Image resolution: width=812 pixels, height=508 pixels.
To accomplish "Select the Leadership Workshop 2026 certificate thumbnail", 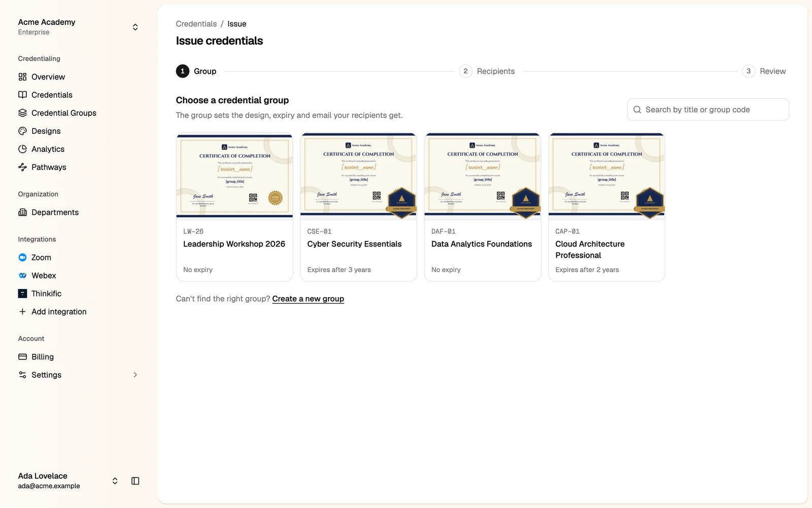I will (x=234, y=175).
